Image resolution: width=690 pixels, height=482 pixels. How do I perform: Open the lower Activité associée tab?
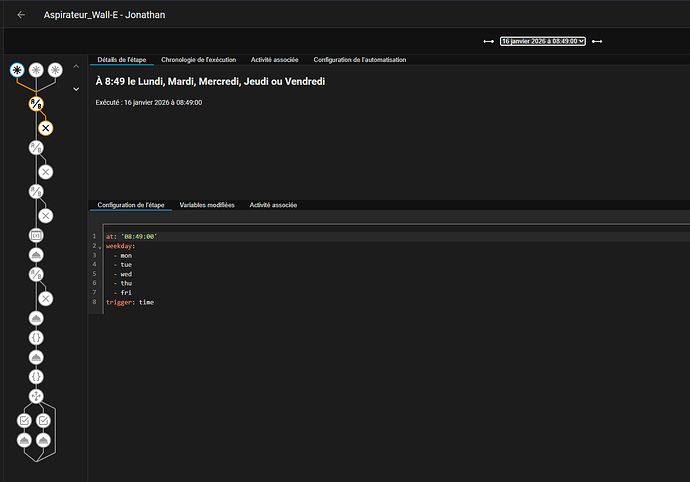coord(273,204)
